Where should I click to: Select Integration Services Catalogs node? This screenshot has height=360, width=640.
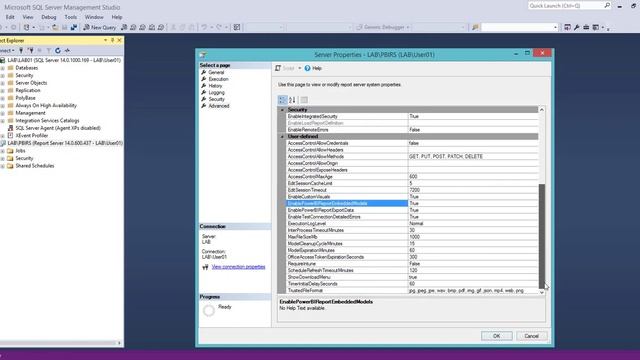pos(47,120)
